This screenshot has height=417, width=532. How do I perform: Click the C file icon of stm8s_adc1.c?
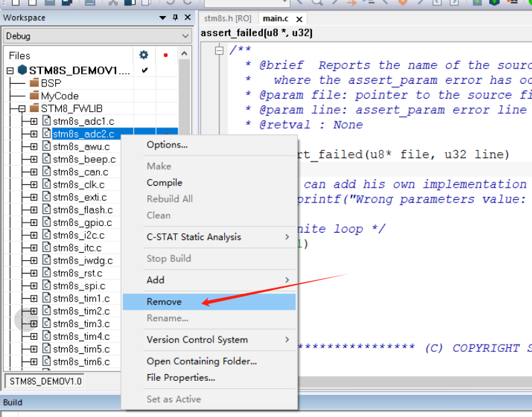46,121
